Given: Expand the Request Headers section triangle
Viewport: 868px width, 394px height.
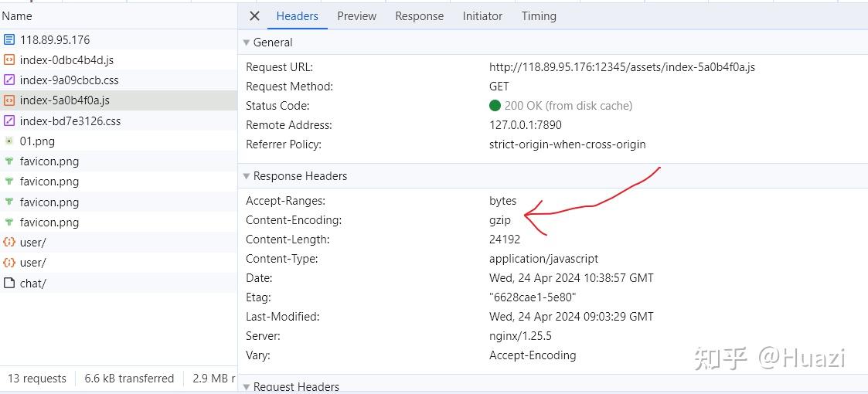Looking at the screenshot, I should (x=247, y=386).
